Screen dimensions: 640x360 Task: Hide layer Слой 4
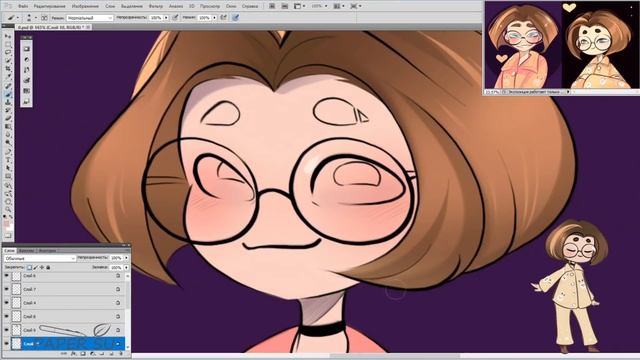[x=7, y=302]
